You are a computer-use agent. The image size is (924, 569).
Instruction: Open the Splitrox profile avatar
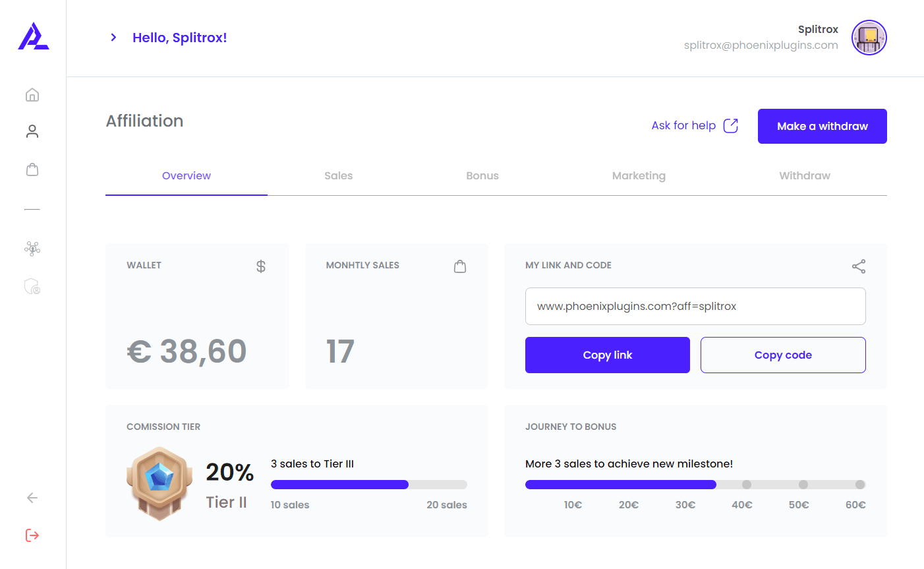[869, 38]
